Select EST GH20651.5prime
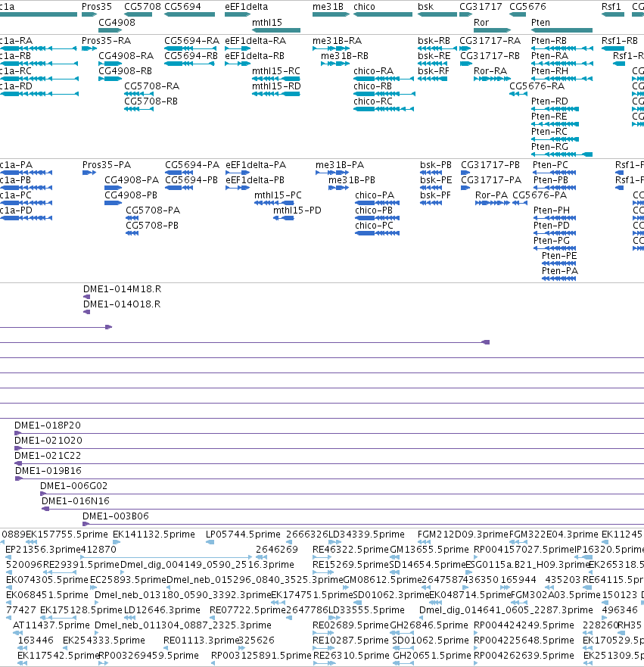 [432, 656]
